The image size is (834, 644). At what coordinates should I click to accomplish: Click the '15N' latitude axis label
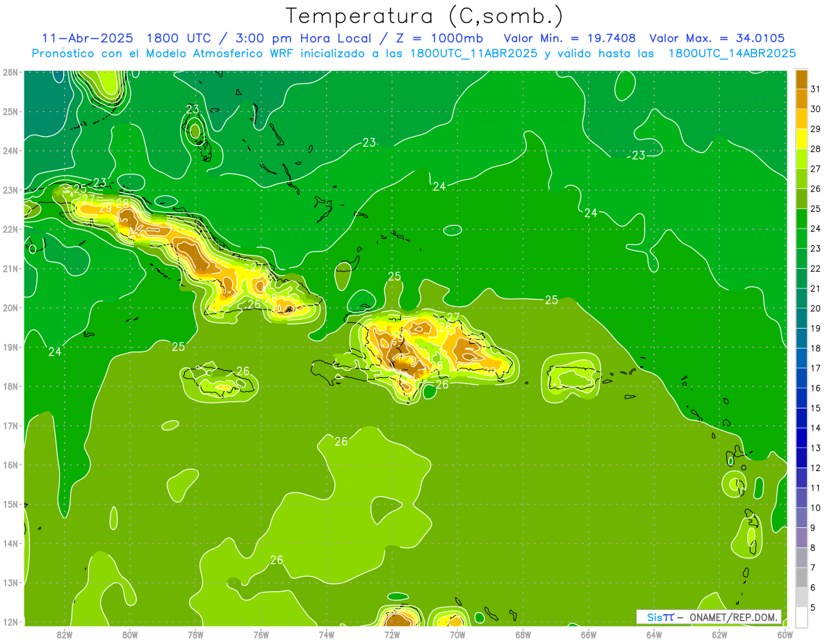[x=10, y=504]
